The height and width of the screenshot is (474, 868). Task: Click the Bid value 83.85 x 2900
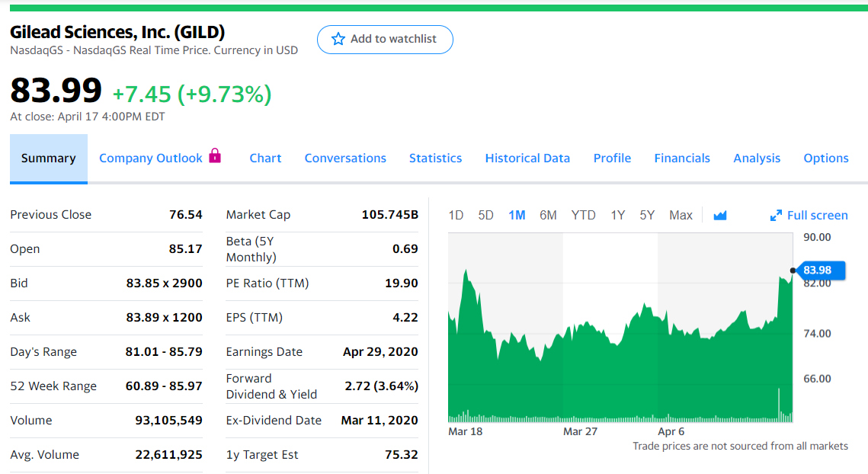click(x=164, y=283)
